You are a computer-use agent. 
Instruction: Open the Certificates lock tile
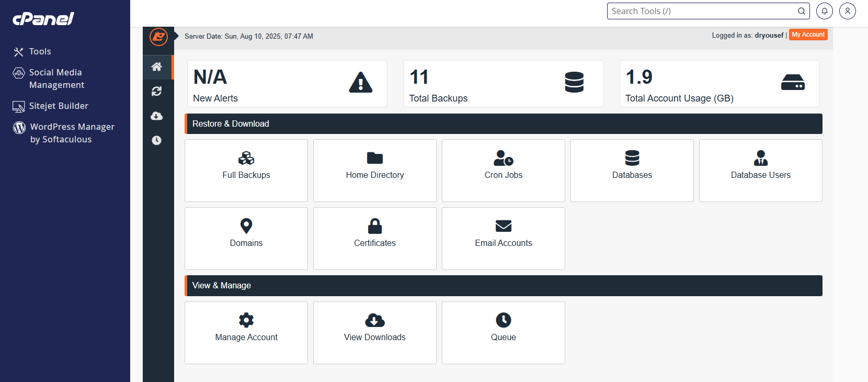[375, 238]
